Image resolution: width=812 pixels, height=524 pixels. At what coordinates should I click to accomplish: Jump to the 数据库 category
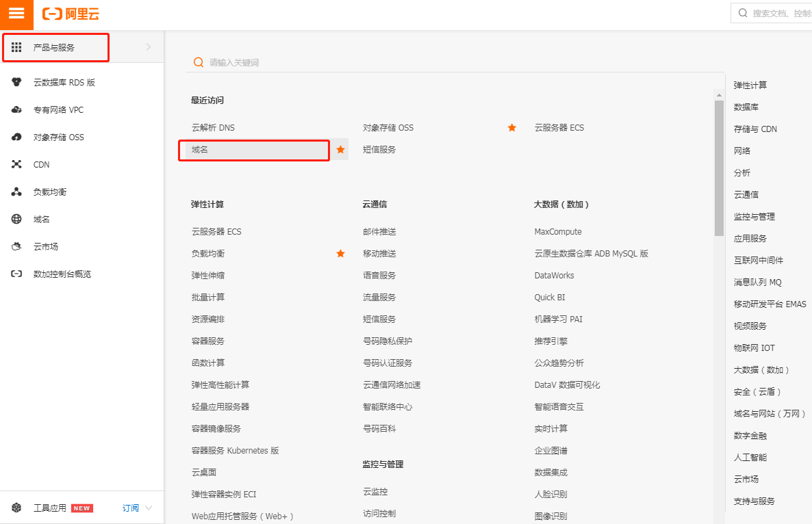(746, 107)
